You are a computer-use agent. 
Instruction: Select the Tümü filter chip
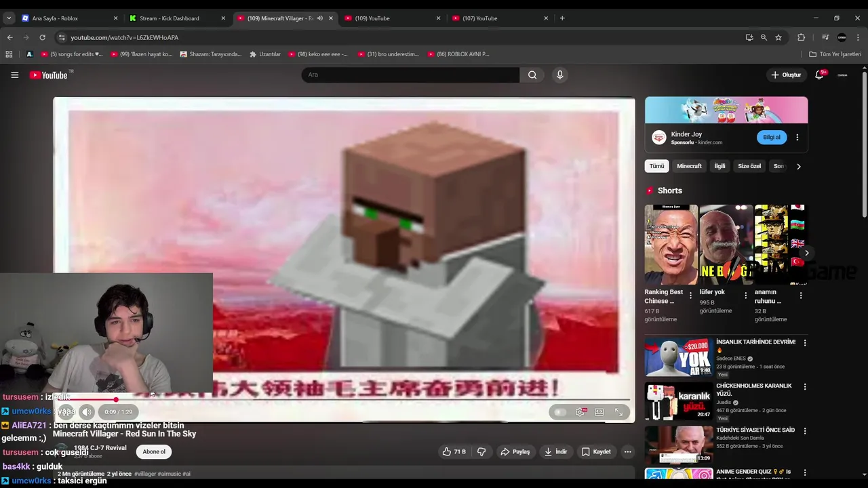pos(656,166)
